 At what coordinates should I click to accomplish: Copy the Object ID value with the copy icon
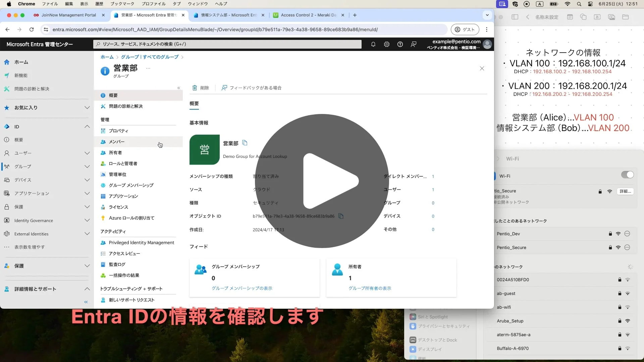coord(341,216)
